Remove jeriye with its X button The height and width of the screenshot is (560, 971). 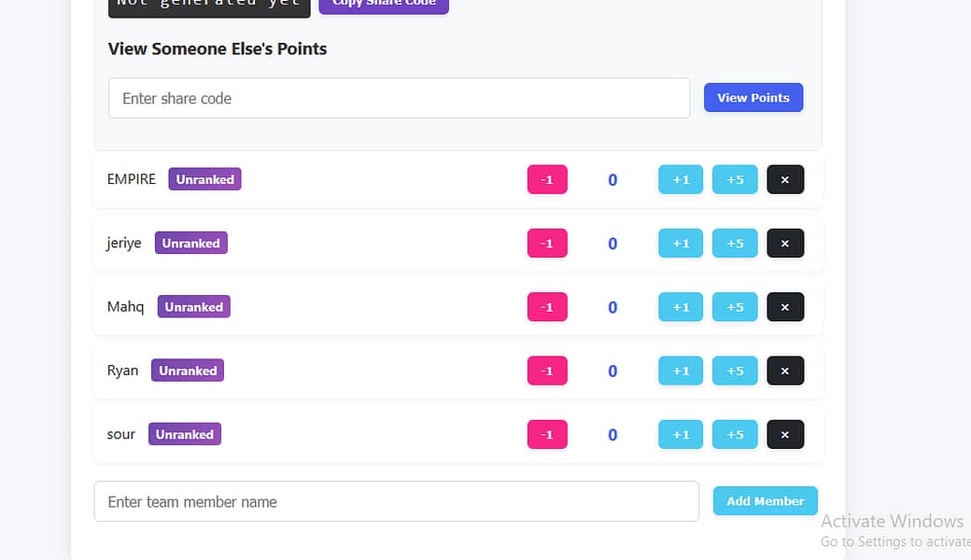(785, 244)
